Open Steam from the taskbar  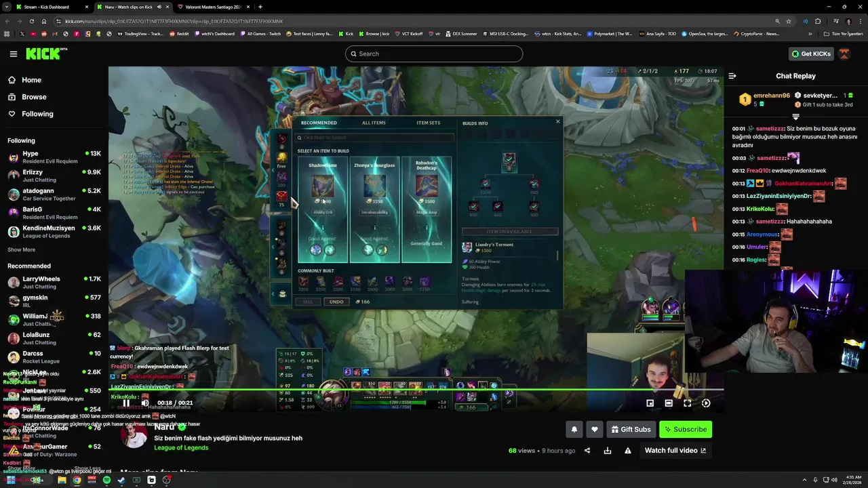tap(121, 480)
